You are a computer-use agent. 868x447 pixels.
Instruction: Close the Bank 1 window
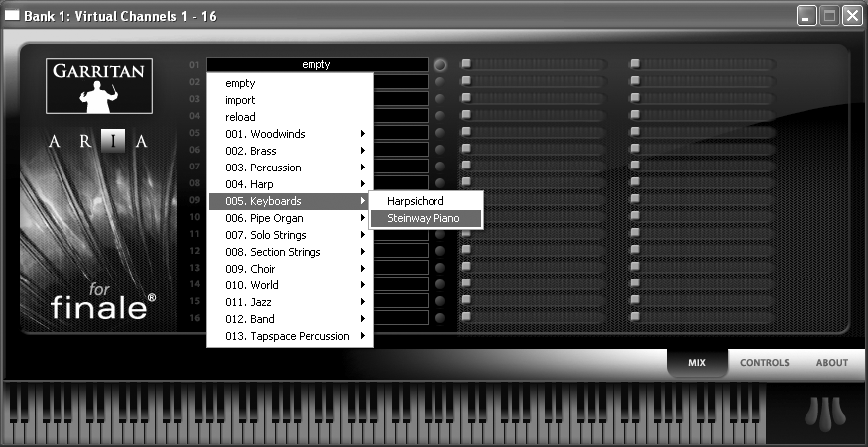point(852,16)
